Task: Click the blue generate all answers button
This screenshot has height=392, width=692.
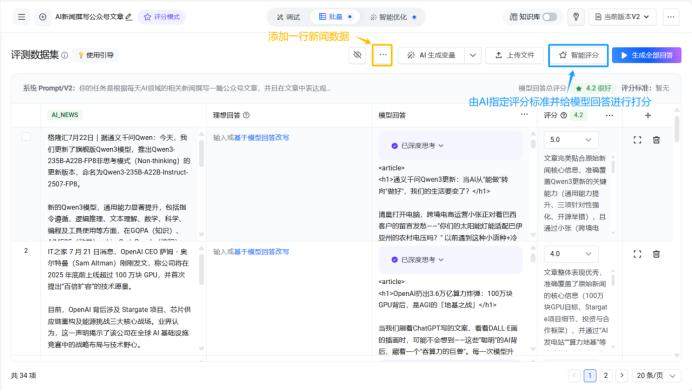Action: (x=647, y=55)
